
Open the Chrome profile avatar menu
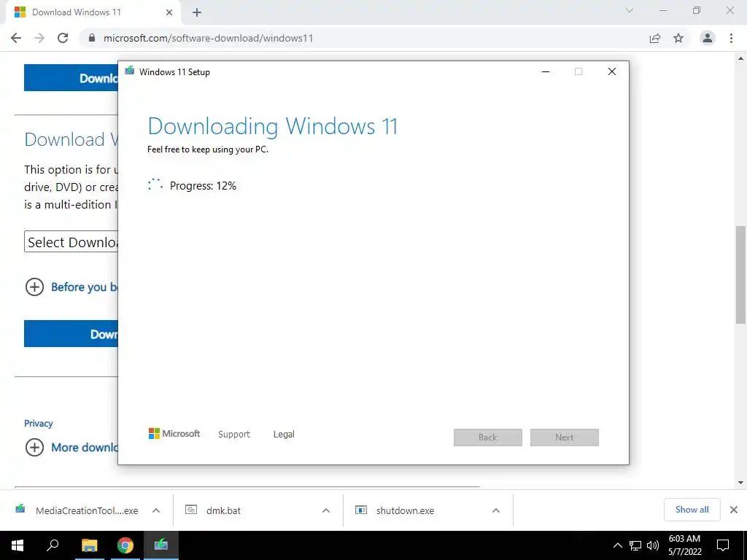pyautogui.click(x=708, y=38)
